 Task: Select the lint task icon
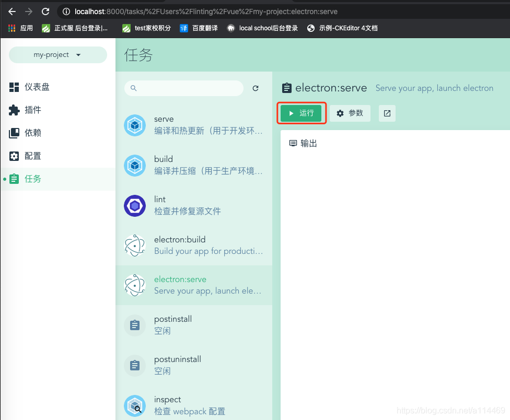pyautogui.click(x=135, y=206)
